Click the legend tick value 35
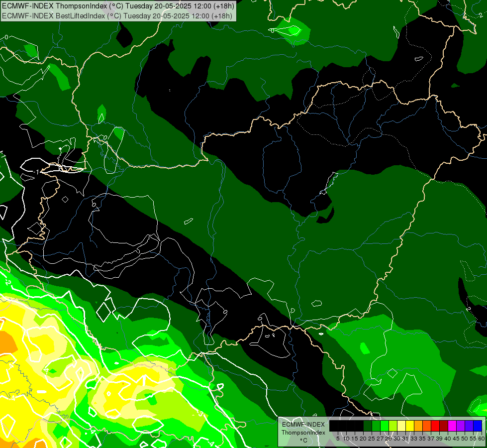Image resolution: width=487 pixels, height=448 pixels. [x=423, y=439]
